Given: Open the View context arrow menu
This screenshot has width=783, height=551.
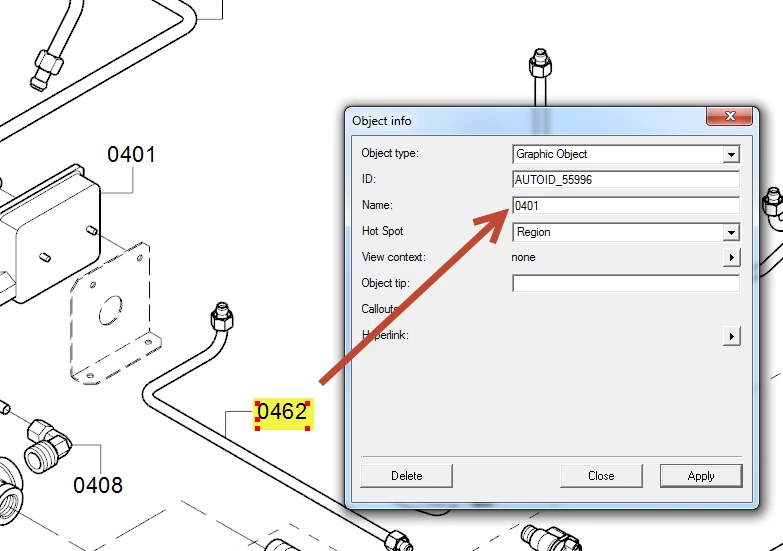Looking at the screenshot, I should coord(731,257).
